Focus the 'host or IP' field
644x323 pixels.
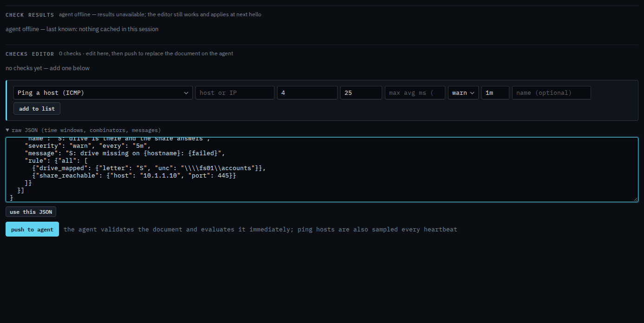point(235,92)
